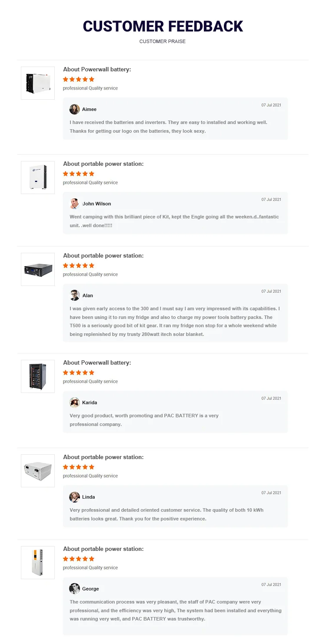The image size is (326, 644).
Task: Open the tall standing battery thumbnail
Action: coord(38,563)
